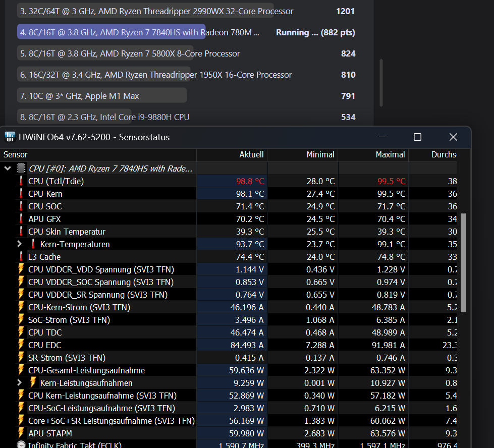This screenshot has height=448, width=494.
Task: Click the lightning icon next to CPU EDC
Action: 22,345
